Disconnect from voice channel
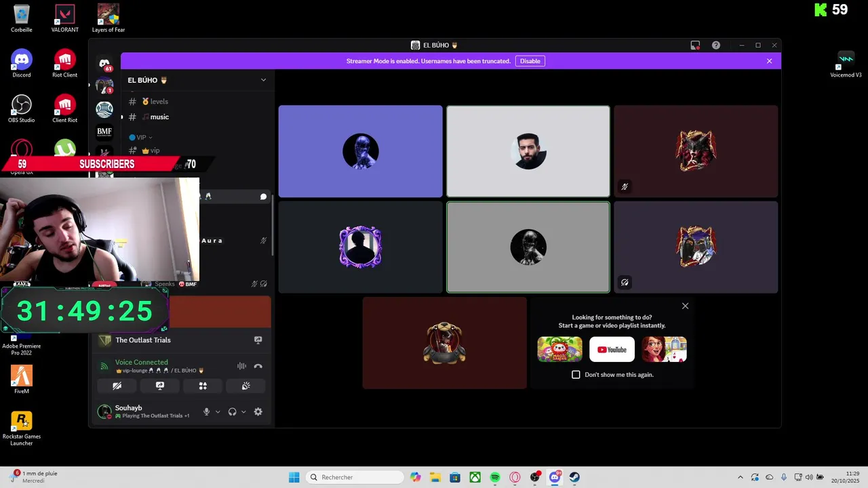Image resolution: width=868 pixels, height=488 pixels. (258, 366)
